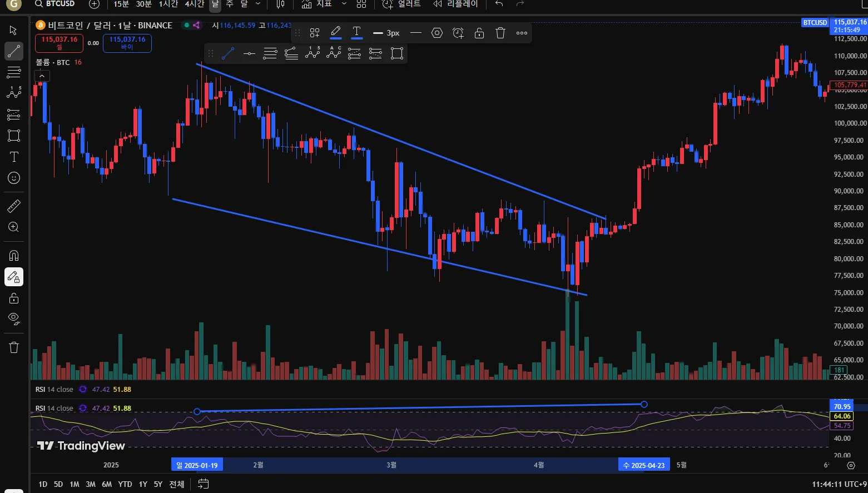Viewport: 868px width, 493px height.
Task: Select the zoom in magnifier tool
Action: 14,227
